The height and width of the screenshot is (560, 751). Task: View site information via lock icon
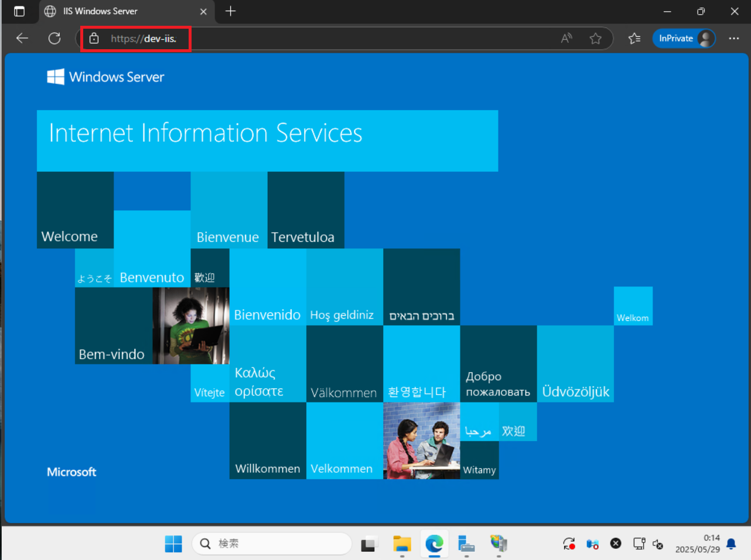coord(94,39)
